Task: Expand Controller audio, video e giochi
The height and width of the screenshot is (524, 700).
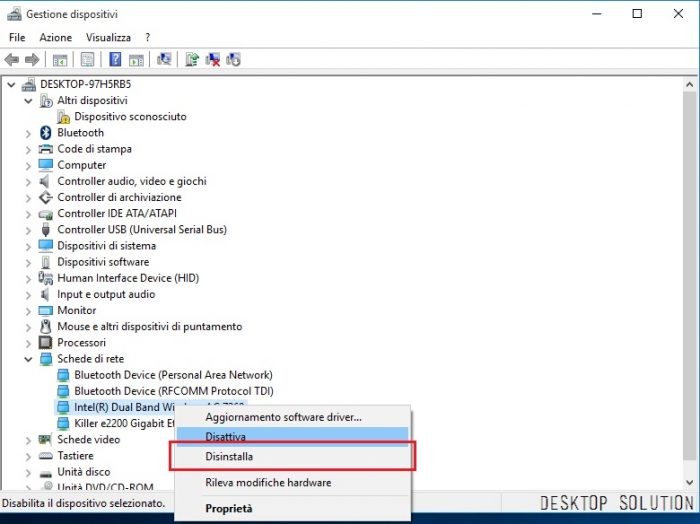Action: coord(28,182)
